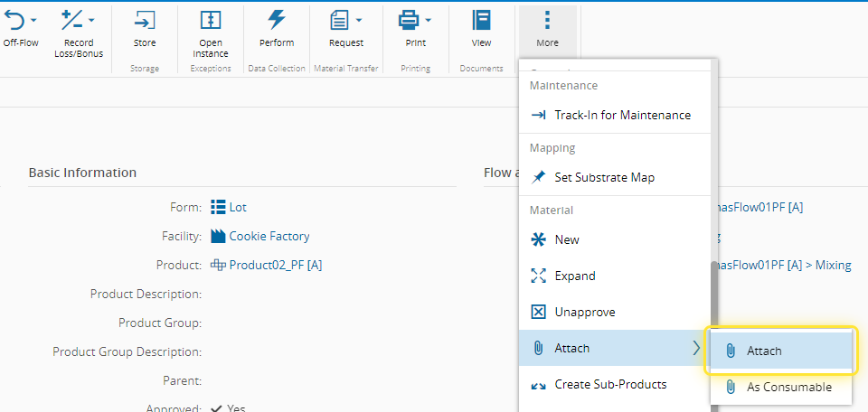Select Expand in the Material menu
The width and height of the screenshot is (868, 412).
(x=575, y=276)
